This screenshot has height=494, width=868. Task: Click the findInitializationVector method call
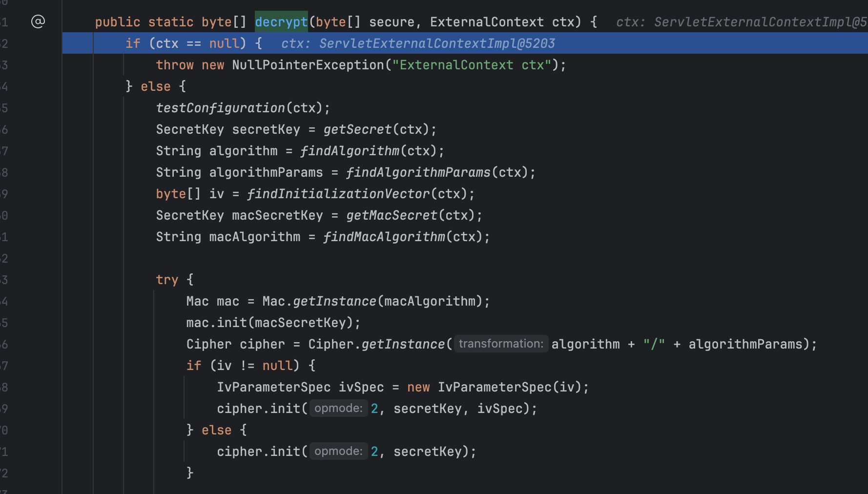[x=338, y=194]
